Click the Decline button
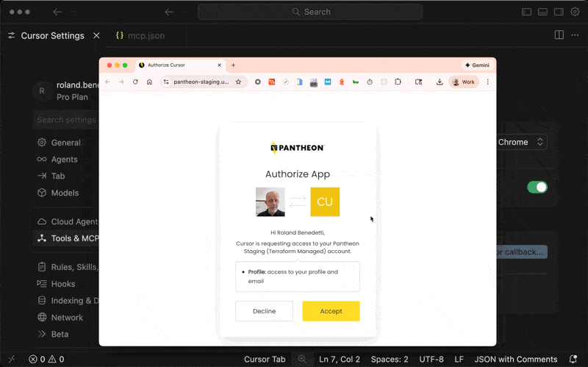The width and height of the screenshot is (588, 367). [x=264, y=311]
